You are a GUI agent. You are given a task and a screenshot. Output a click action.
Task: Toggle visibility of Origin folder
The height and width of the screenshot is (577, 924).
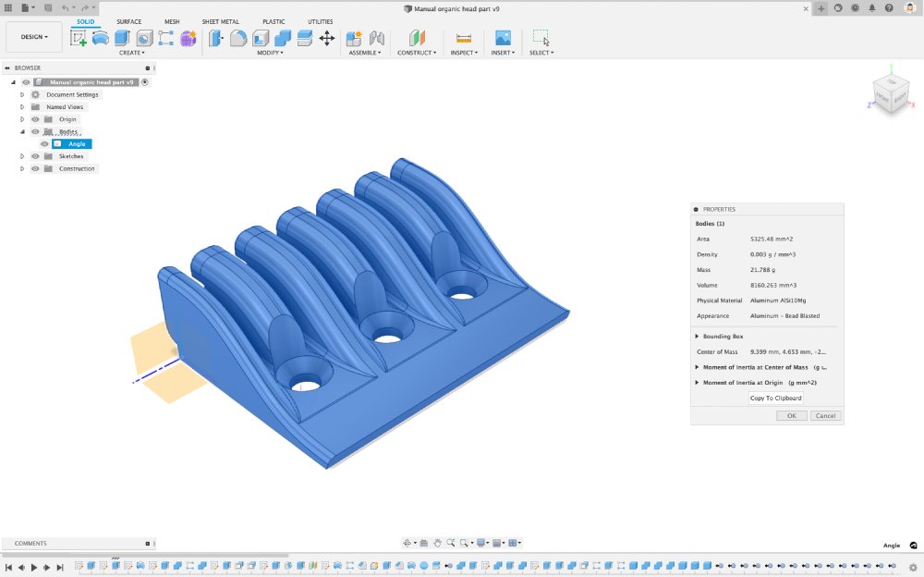coord(35,119)
